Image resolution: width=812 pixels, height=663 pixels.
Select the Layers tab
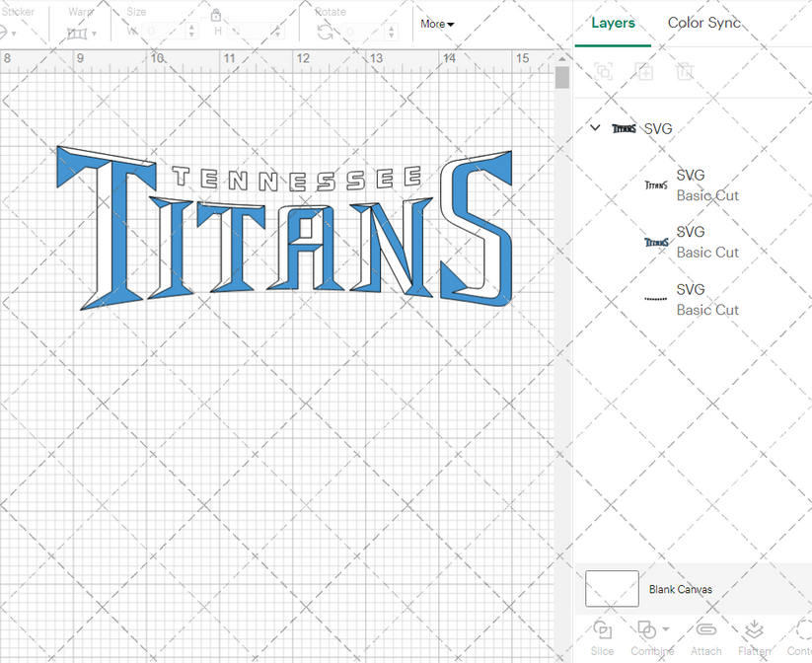pos(613,23)
